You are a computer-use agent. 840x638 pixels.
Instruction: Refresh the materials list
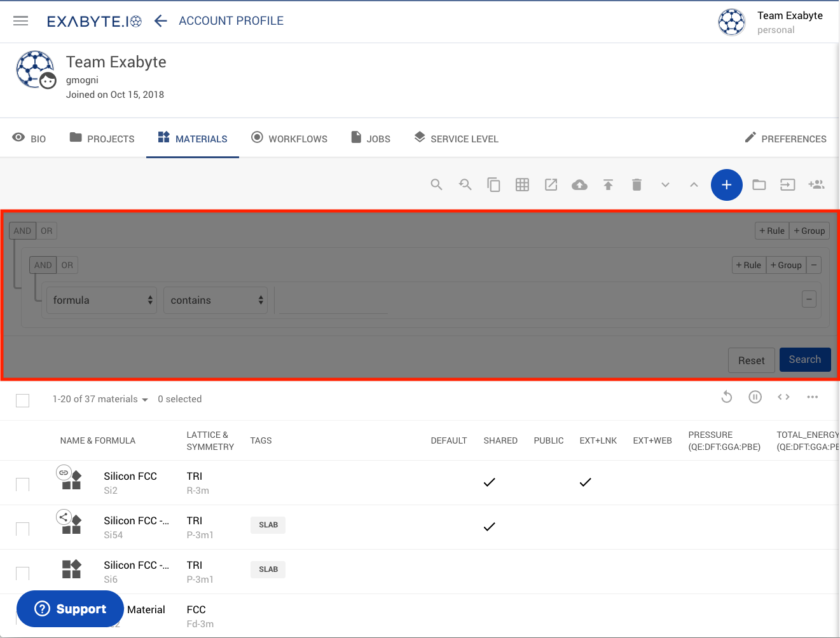coord(727,397)
